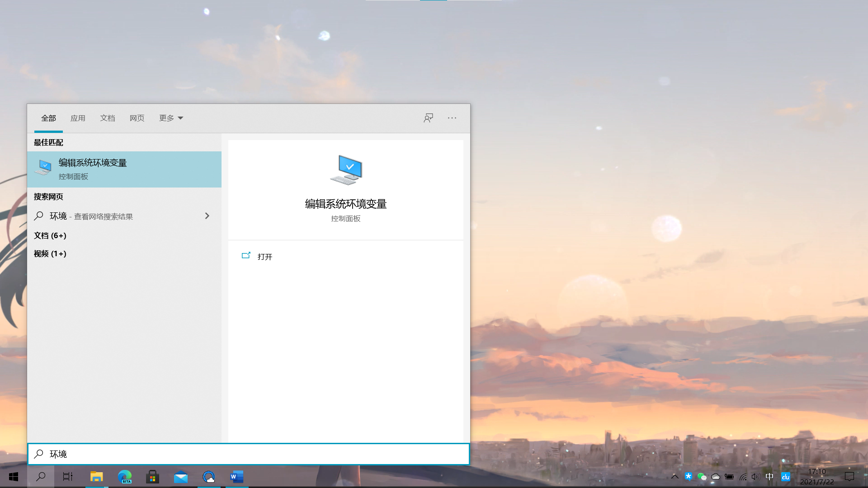Open Task View on the taskbar

click(x=68, y=477)
